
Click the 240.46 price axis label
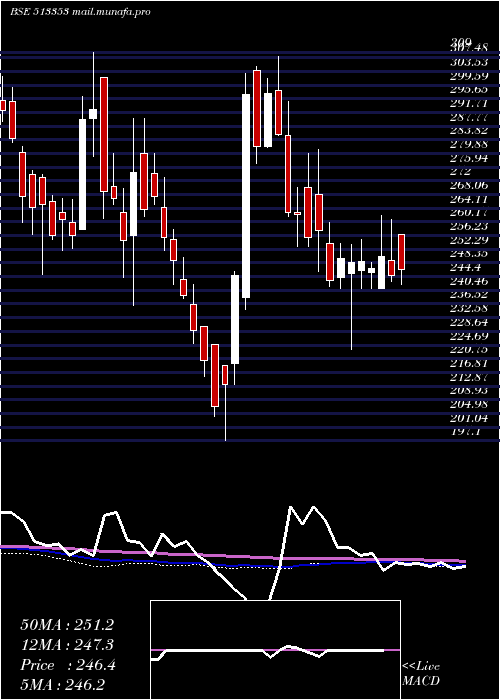coord(469,282)
